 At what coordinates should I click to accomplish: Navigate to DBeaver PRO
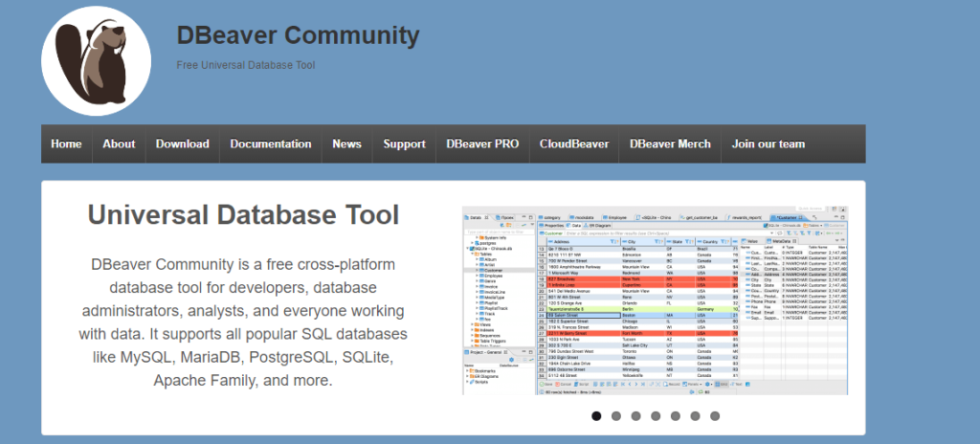click(x=482, y=144)
